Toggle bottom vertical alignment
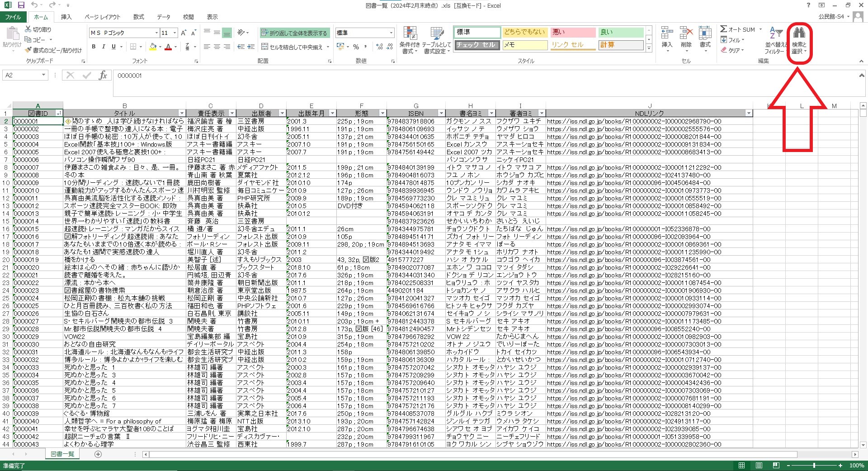The image size is (868, 471). pos(227,33)
